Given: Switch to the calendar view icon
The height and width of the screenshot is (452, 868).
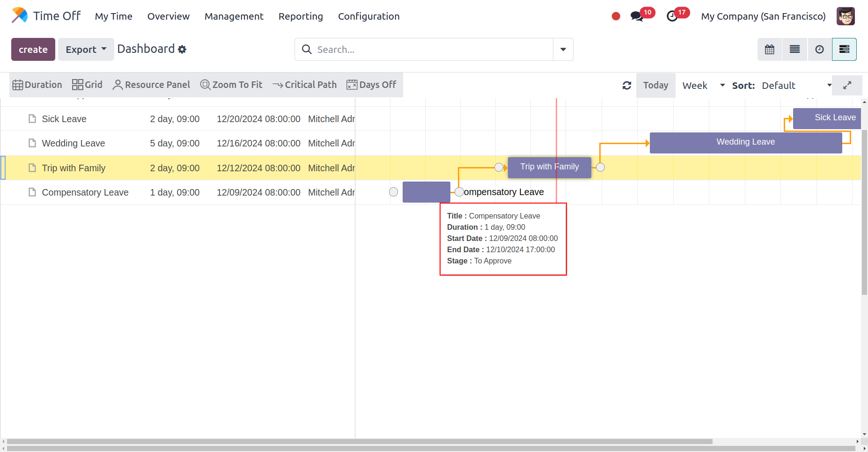Looking at the screenshot, I should coord(769,50).
